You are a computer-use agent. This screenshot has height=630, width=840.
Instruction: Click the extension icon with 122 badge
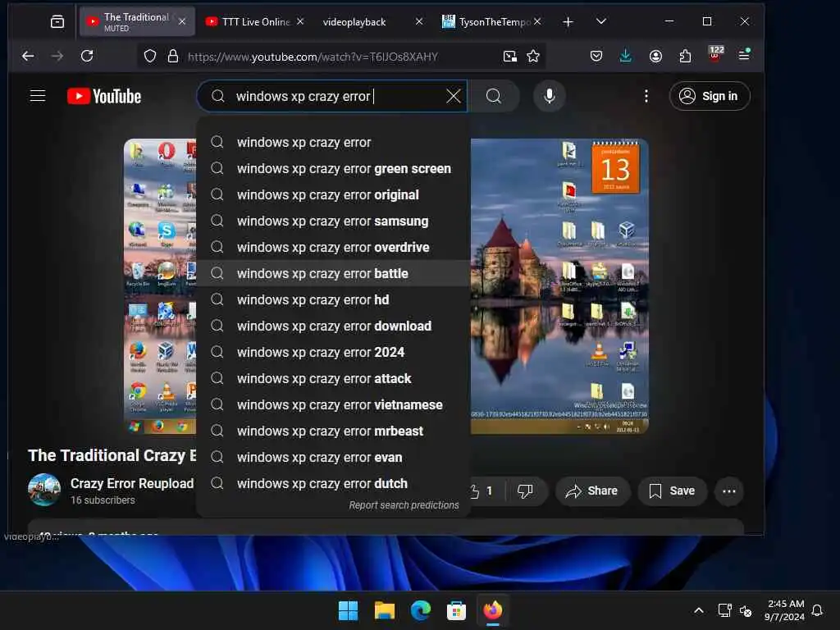715,53
